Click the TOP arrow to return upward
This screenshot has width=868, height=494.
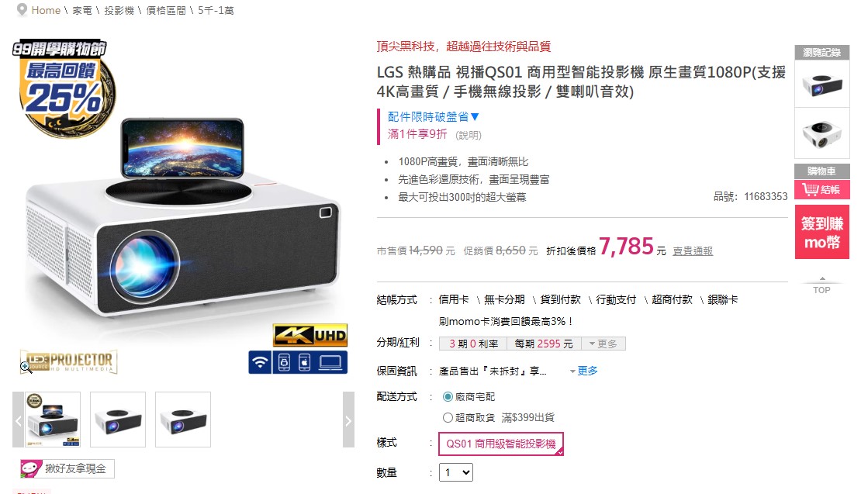[822, 286]
